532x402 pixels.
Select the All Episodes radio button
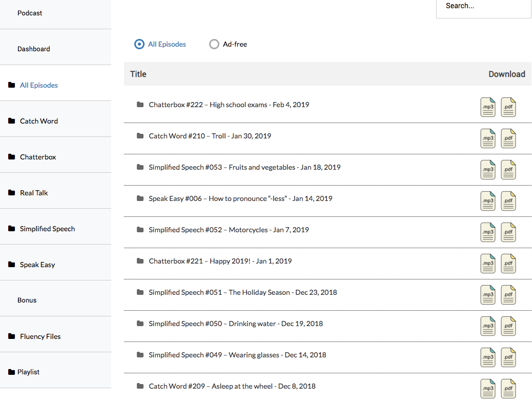coord(139,44)
